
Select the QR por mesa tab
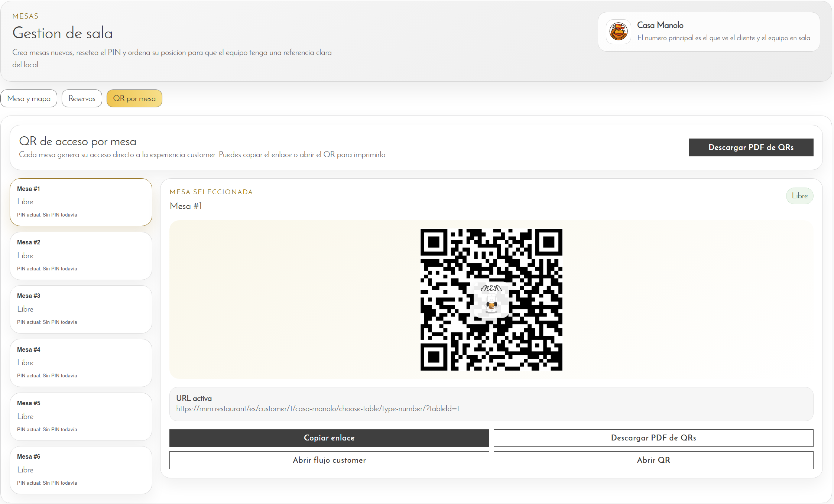coord(134,98)
